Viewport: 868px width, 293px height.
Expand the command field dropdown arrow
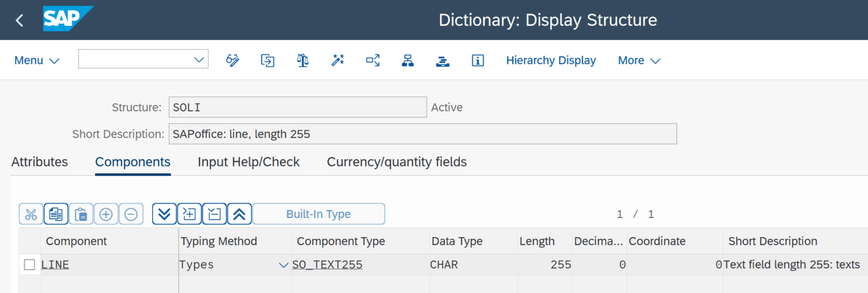tap(199, 59)
